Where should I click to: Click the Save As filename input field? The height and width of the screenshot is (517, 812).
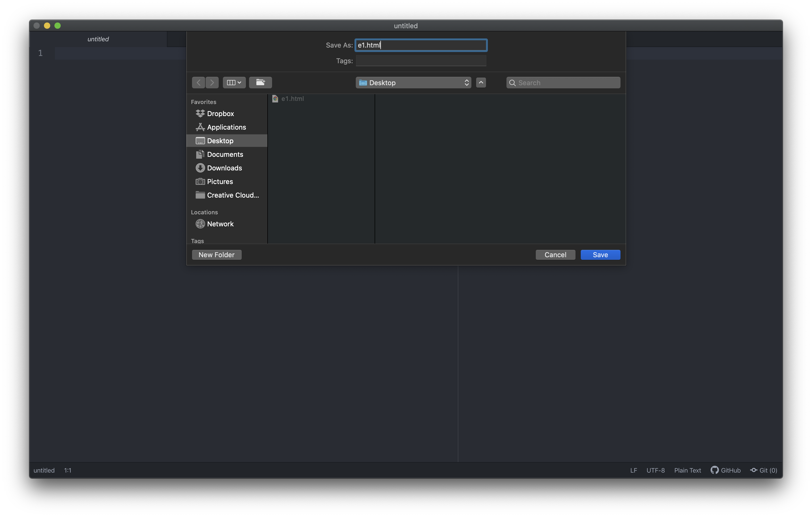tap(421, 44)
